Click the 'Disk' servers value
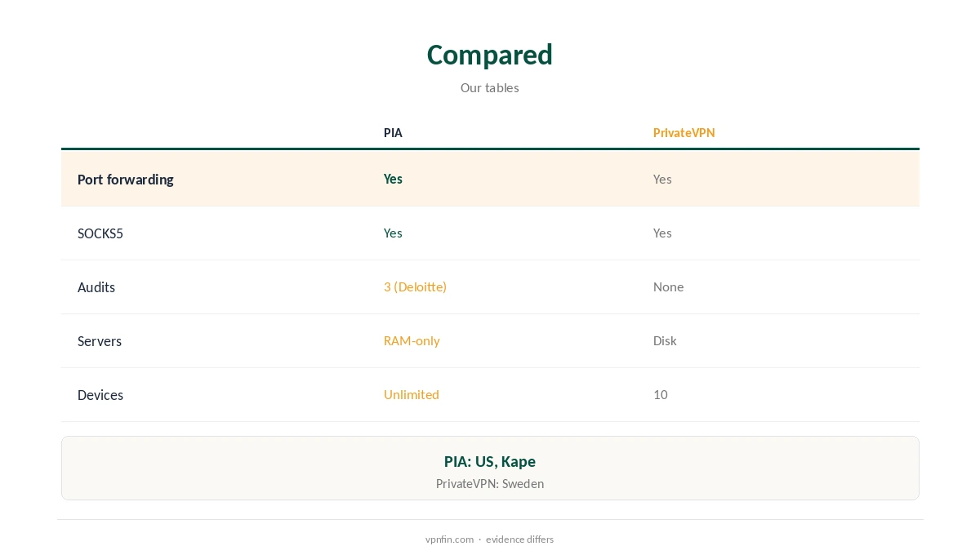Viewport: 980px width, 555px height. [x=665, y=340]
